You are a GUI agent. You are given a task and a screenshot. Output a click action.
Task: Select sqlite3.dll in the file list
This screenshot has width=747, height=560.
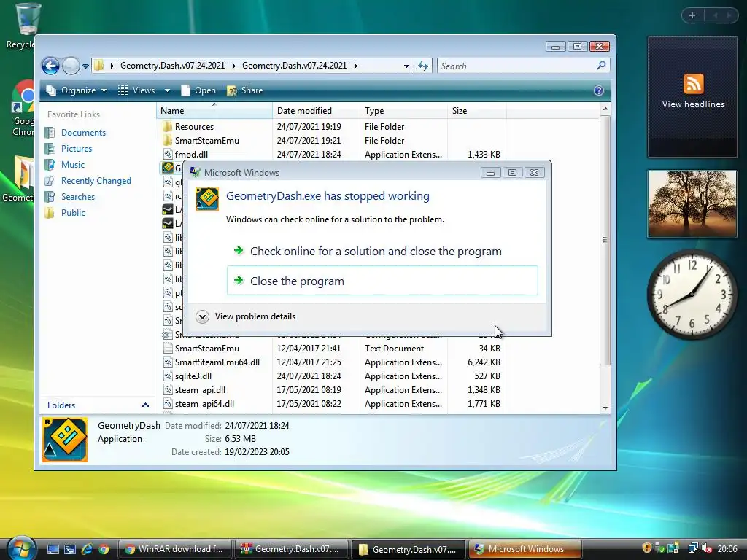click(x=193, y=376)
